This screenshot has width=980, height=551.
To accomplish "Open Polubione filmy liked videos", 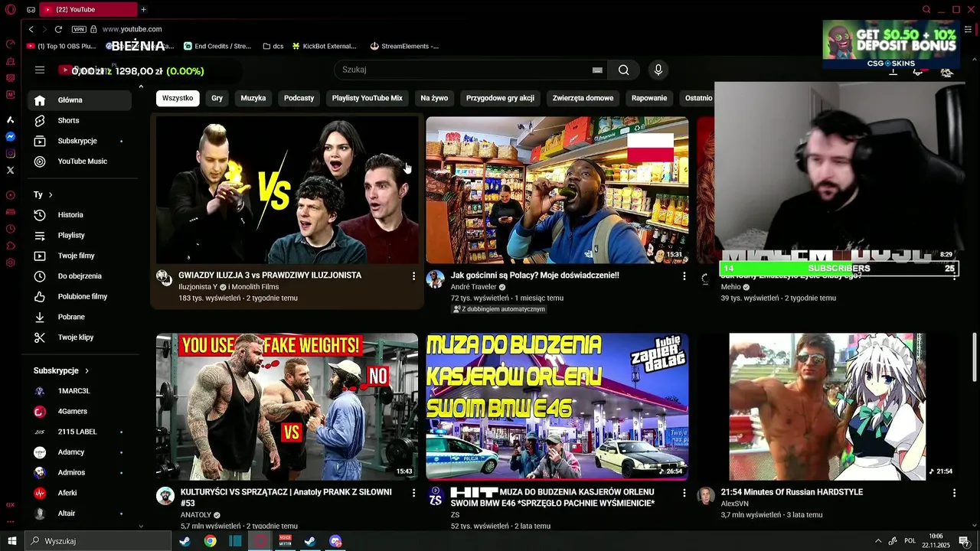I will point(80,296).
